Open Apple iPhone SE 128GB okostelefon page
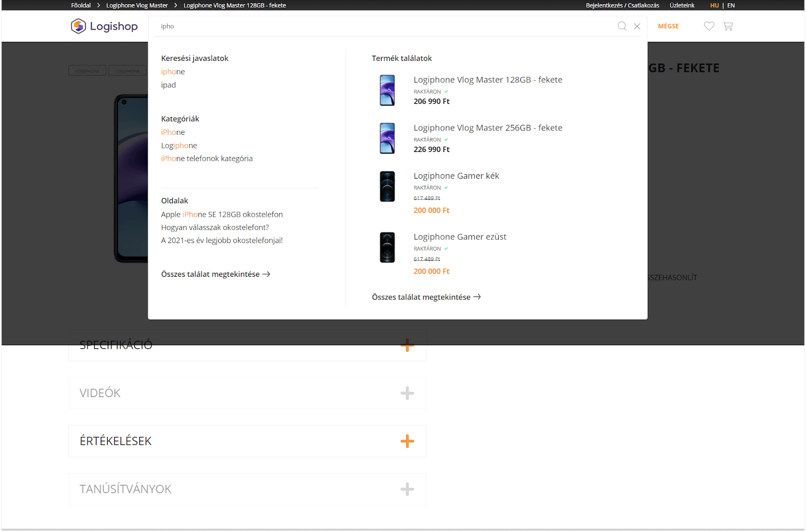 coord(222,214)
